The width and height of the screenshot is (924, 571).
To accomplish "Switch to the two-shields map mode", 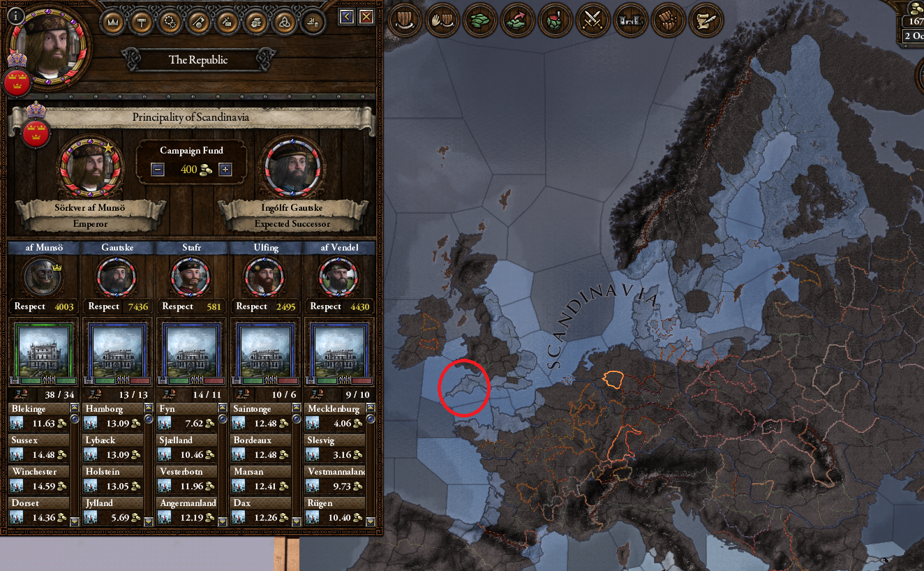I will (405, 21).
